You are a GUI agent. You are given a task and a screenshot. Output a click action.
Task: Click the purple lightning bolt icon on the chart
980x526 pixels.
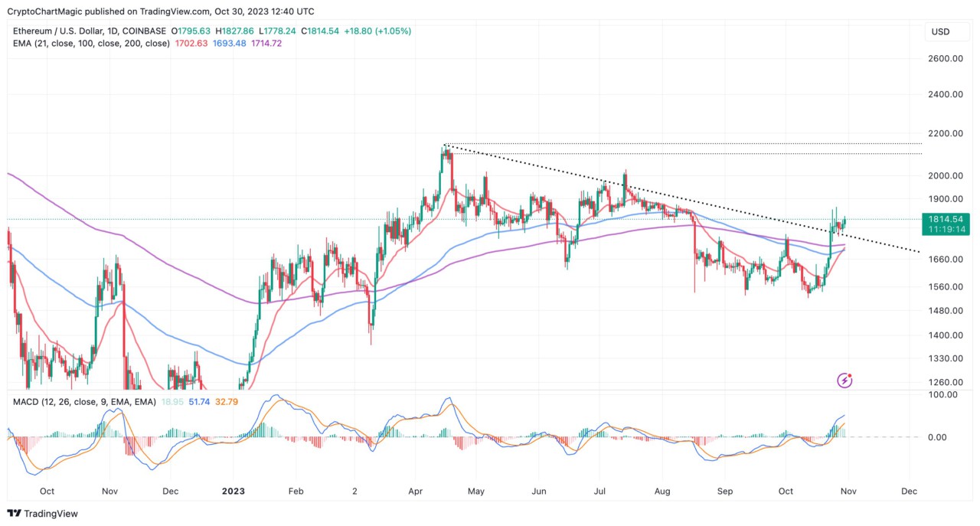point(844,381)
